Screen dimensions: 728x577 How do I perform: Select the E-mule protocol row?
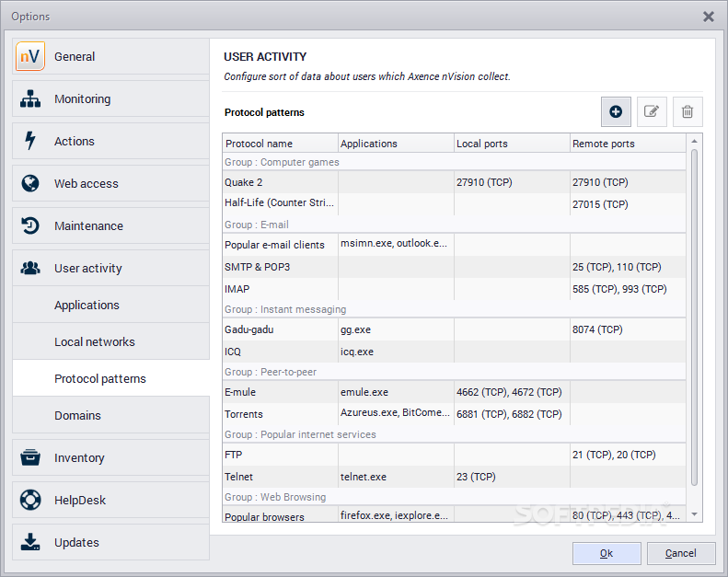(454, 392)
